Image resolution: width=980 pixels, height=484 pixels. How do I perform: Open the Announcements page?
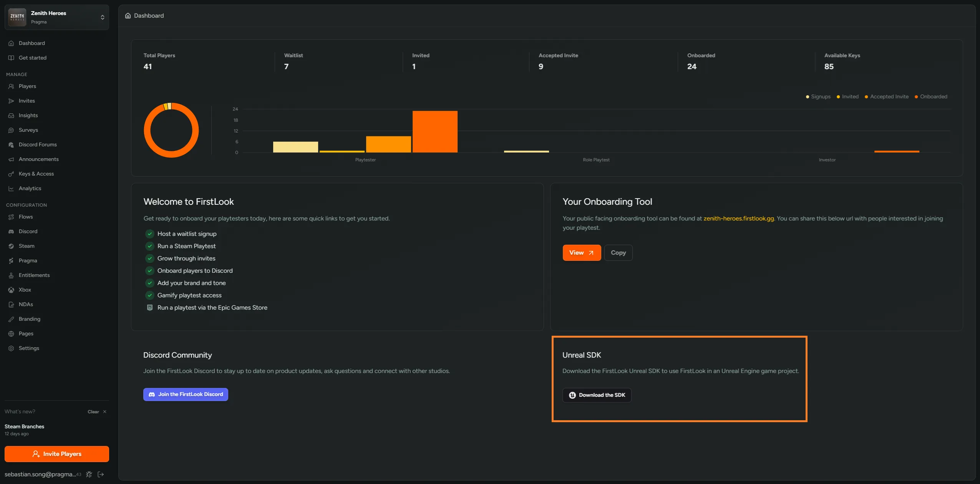click(x=39, y=159)
